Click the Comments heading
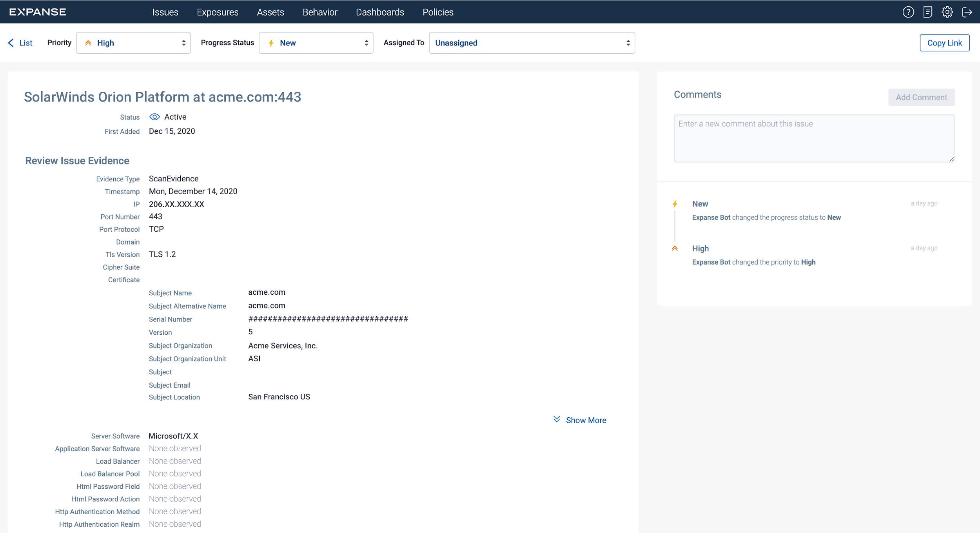 pos(697,94)
